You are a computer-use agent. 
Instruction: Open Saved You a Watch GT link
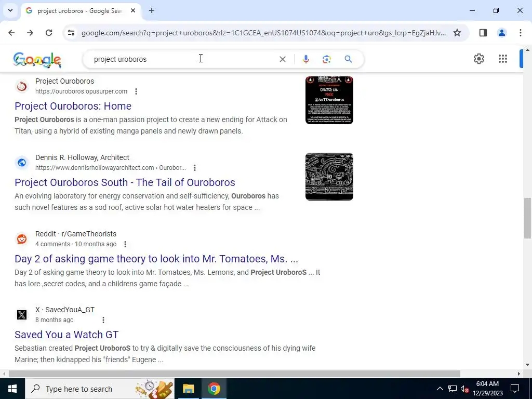[x=66, y=335]
